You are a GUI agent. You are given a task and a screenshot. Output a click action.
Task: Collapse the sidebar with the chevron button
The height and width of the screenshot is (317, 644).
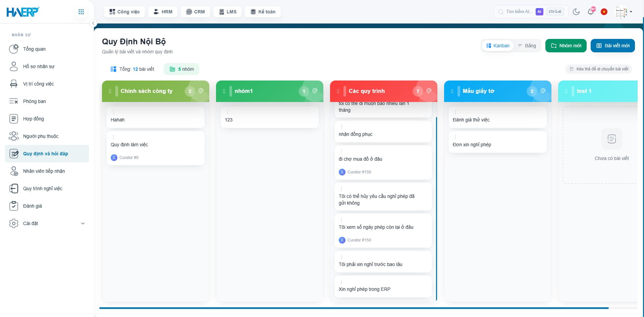pyautogui.click(x=93, y=23)
